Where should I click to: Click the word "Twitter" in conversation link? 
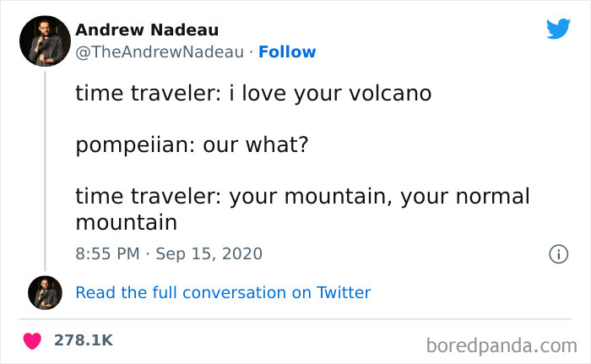tap(344, 292)
